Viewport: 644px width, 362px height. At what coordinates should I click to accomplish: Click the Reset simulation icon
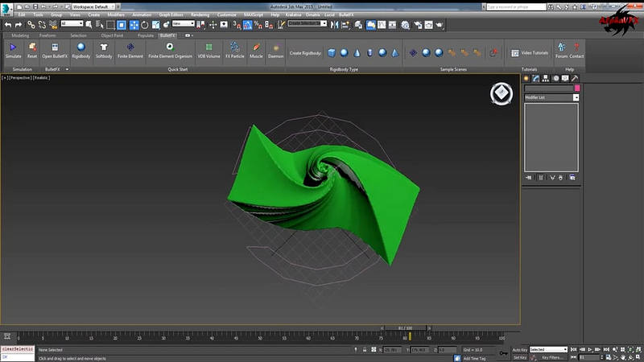coord(32,51)
